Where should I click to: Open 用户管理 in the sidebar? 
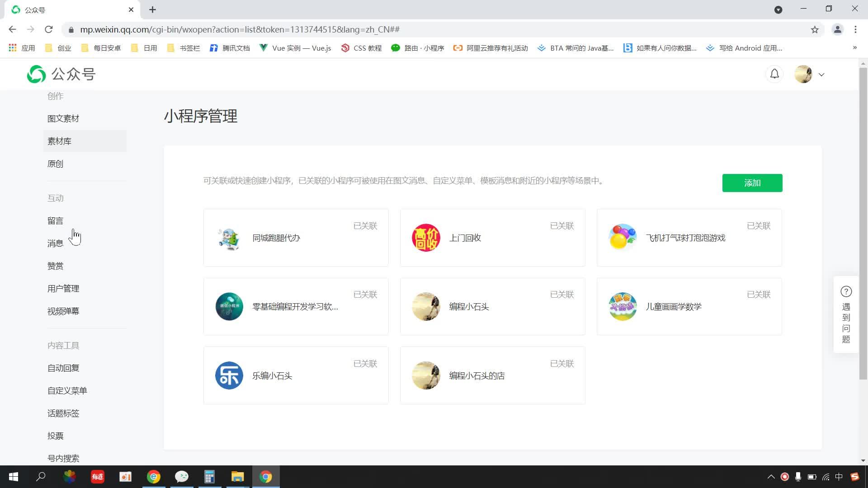click(63, 288)
